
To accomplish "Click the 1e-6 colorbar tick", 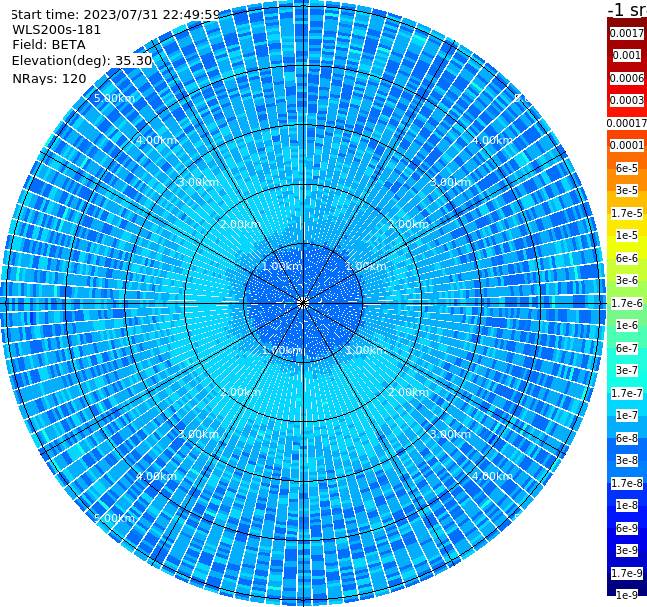I will point(627,325).
